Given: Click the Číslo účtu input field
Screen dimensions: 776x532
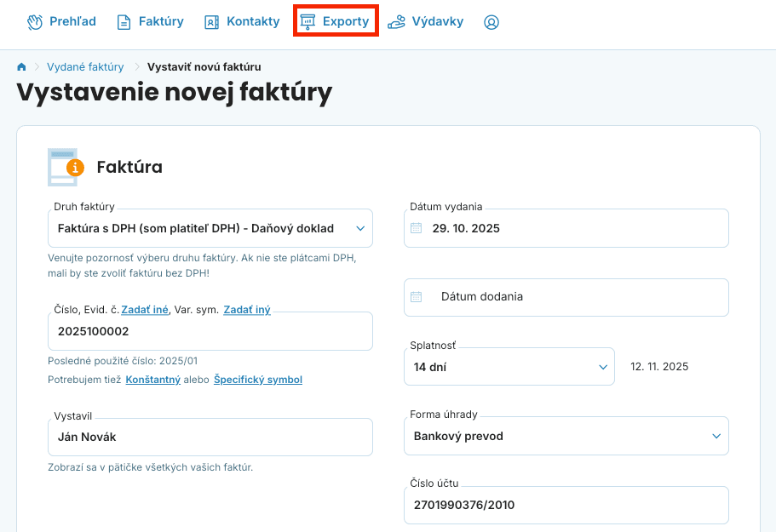Looking at the screenshot, I should click(566, 505).
